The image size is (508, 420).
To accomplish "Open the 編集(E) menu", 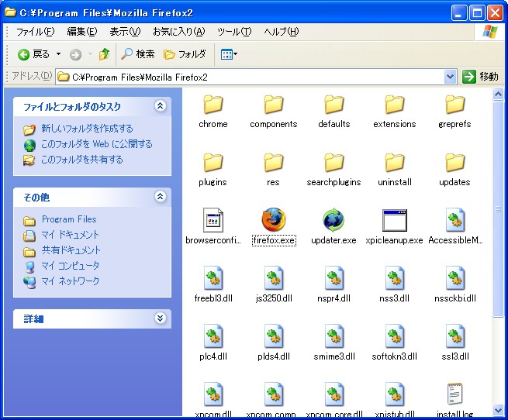I will pyautogui.click(x=82, y=32).
